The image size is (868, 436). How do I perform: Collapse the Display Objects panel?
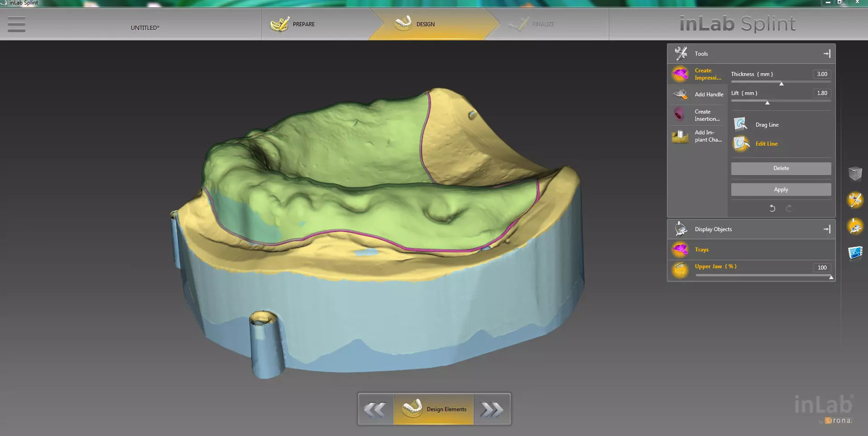[826, 229]
